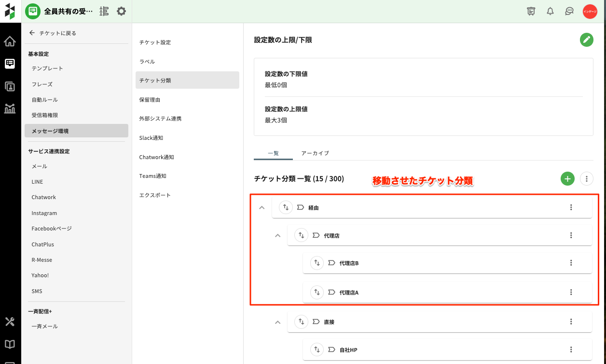Go back via チケットに戻る link
This screenshot has width=606, height=364.
tap(53, 33)
